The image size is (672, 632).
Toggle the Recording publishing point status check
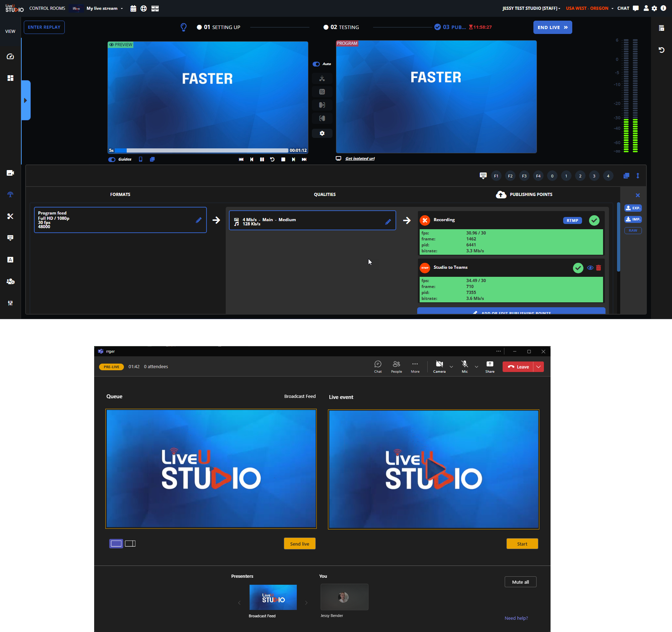594,220
